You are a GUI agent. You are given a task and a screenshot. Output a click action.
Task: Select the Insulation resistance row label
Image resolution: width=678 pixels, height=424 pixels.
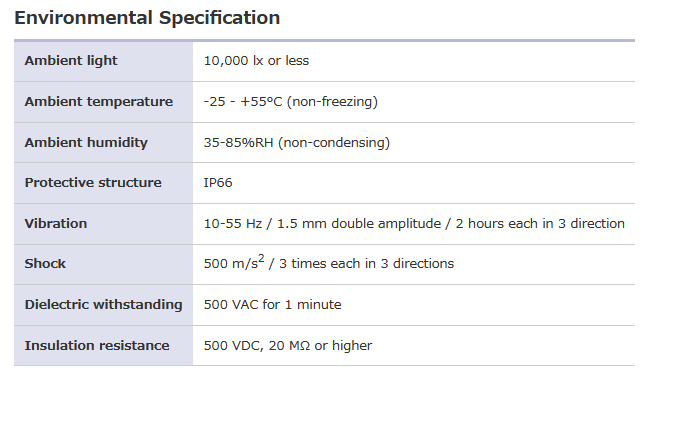(97, 346)
